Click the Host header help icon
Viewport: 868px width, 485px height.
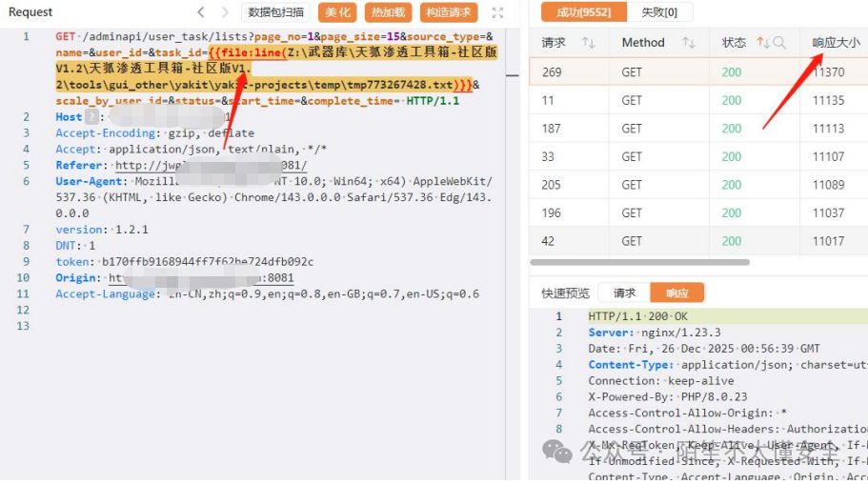click(x=91, y=117)
